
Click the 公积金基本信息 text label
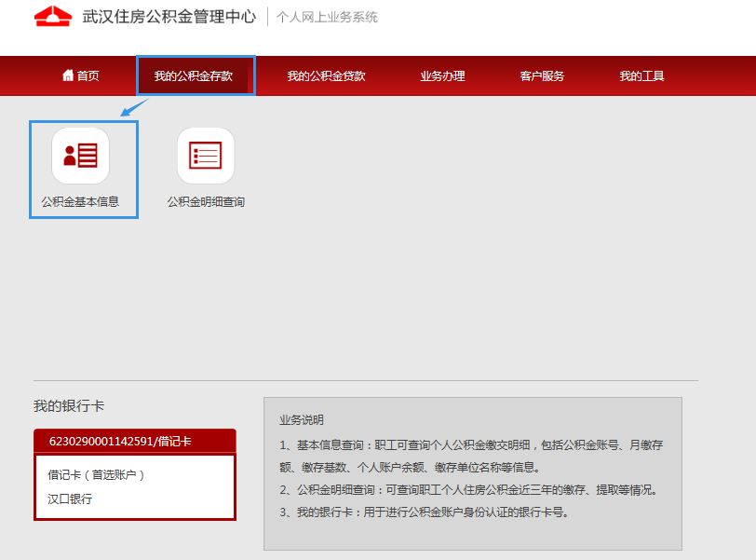click(80, 201)
